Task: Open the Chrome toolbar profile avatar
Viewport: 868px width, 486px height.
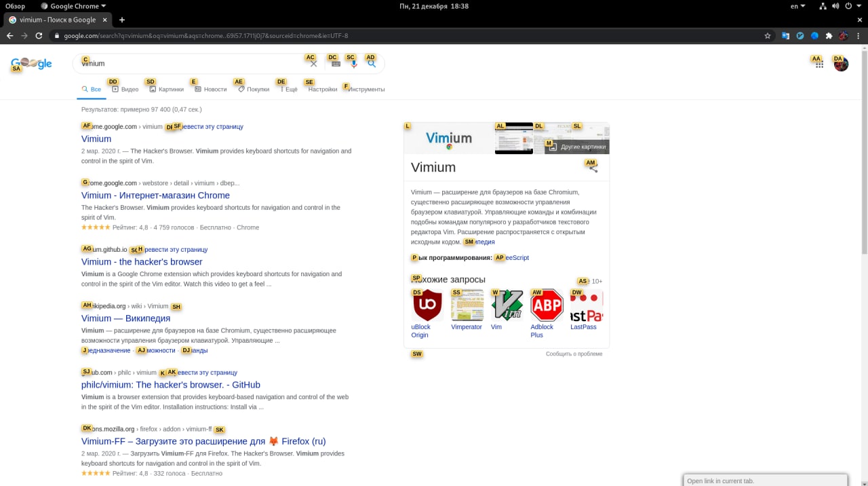Action: click(843, 35)
